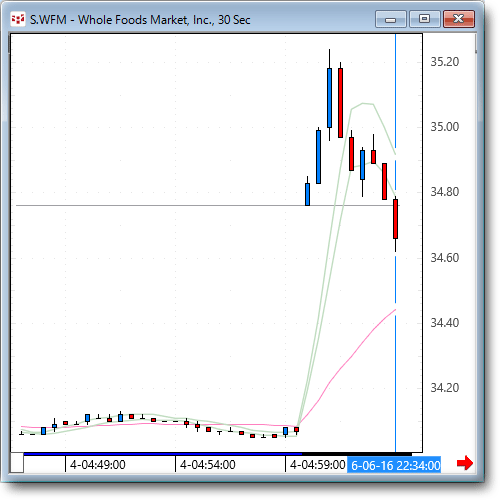Image resolution: width=502 pixels, height=500 pixels.
Task: Maximize the S.WFM chart window
Action: click(x=424, y=19)
